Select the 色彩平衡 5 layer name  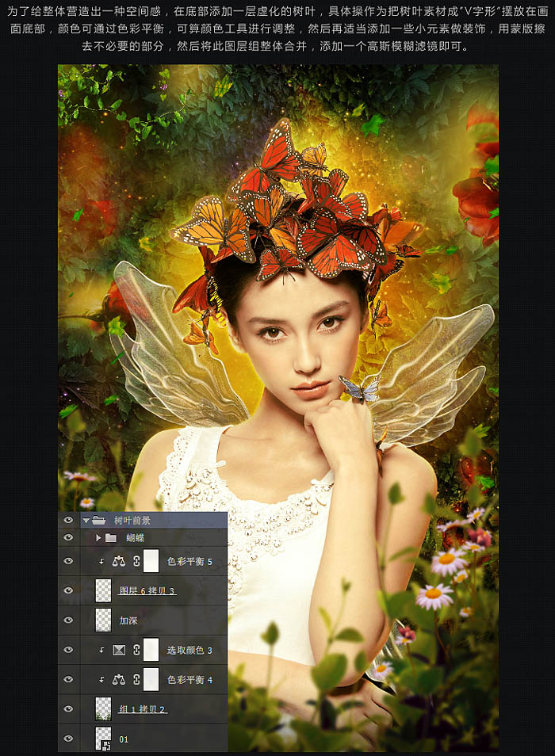pyautogui.click(x=189, y=561)
